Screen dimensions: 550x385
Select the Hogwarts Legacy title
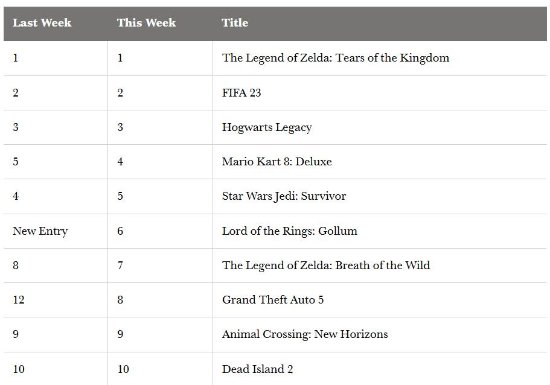click(x=267, y=127)
